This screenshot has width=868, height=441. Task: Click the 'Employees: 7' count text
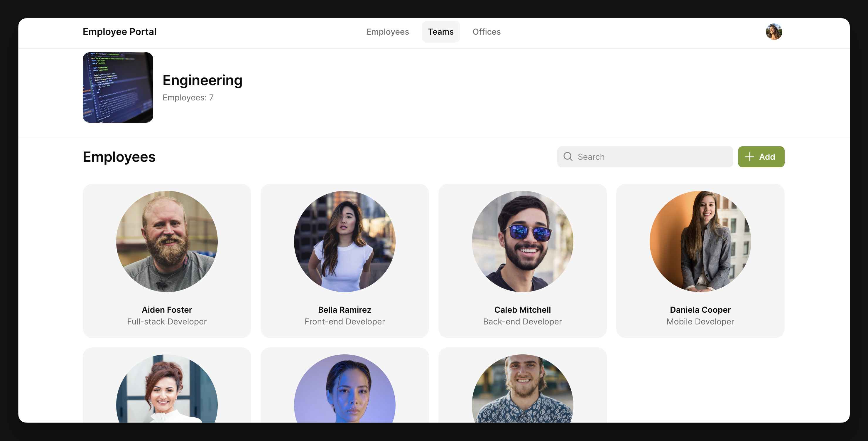coord(188,98)
